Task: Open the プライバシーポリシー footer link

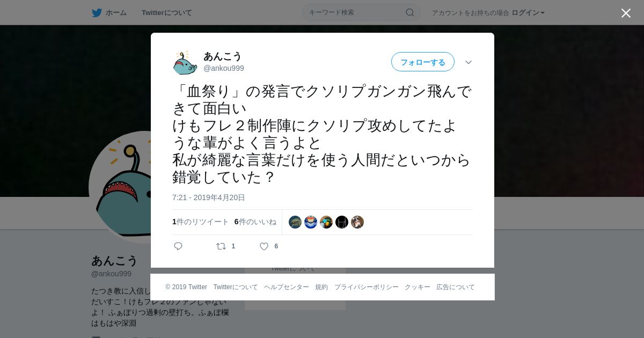Action: (367, 287)
